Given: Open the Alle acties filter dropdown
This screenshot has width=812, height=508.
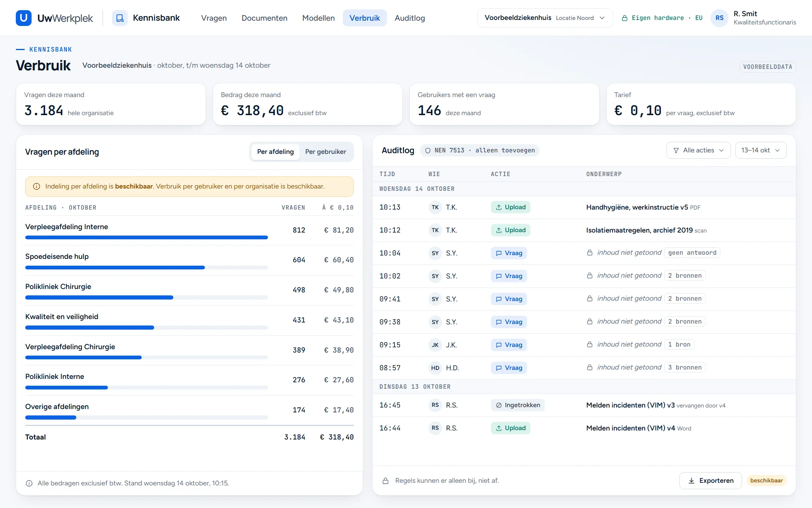Looking at the screenshot, I should click(x=698, y=151).
